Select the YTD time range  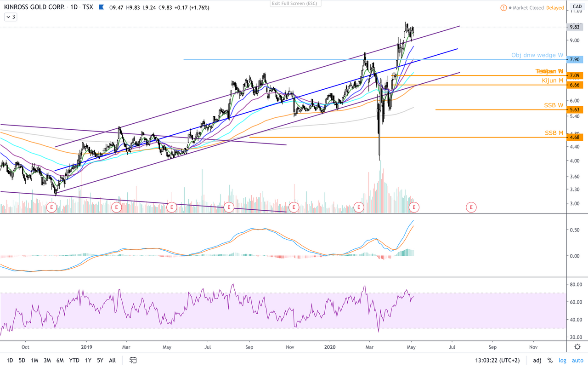click(x=74, y=360)
